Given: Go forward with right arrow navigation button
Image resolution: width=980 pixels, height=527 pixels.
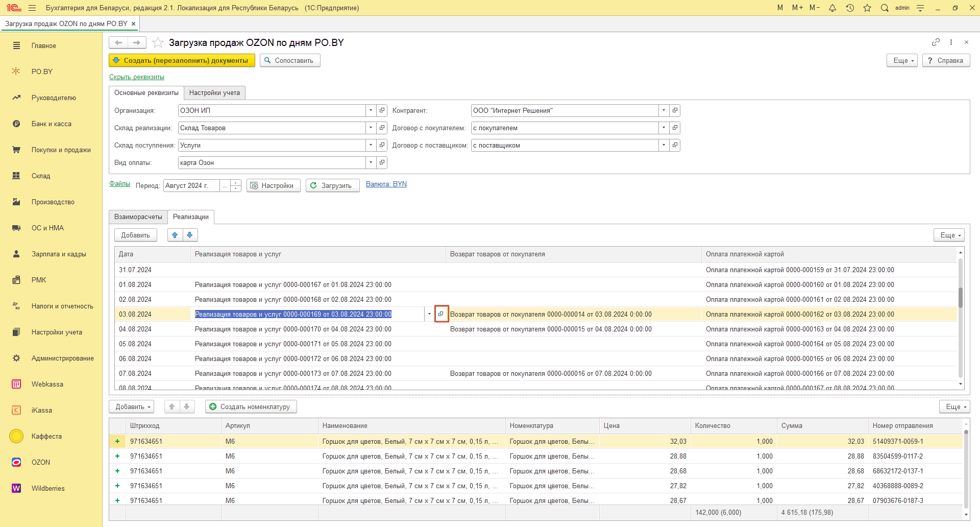Looking at the screenshot, I should tap(137, 42).
